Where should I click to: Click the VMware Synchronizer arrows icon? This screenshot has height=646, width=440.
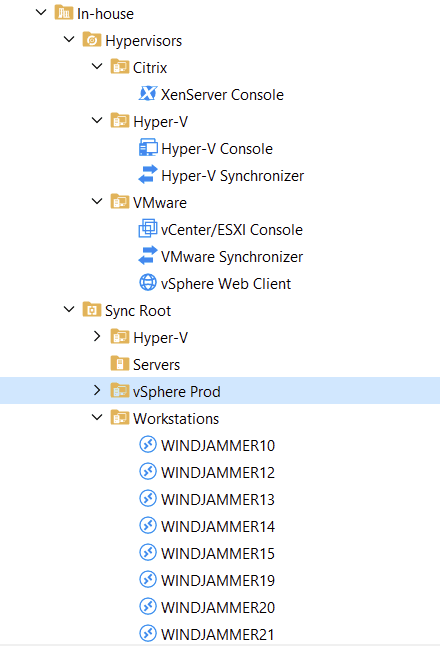(x=147, y=255)
